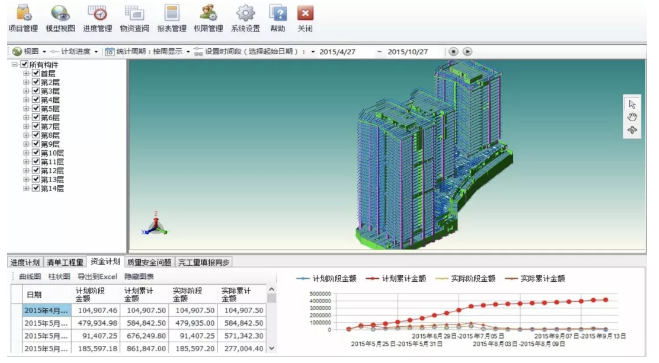This screenshot has height=363, width=659.
Task: Toggle the 第7层 checkbox
Action: (x=36, y=126)
